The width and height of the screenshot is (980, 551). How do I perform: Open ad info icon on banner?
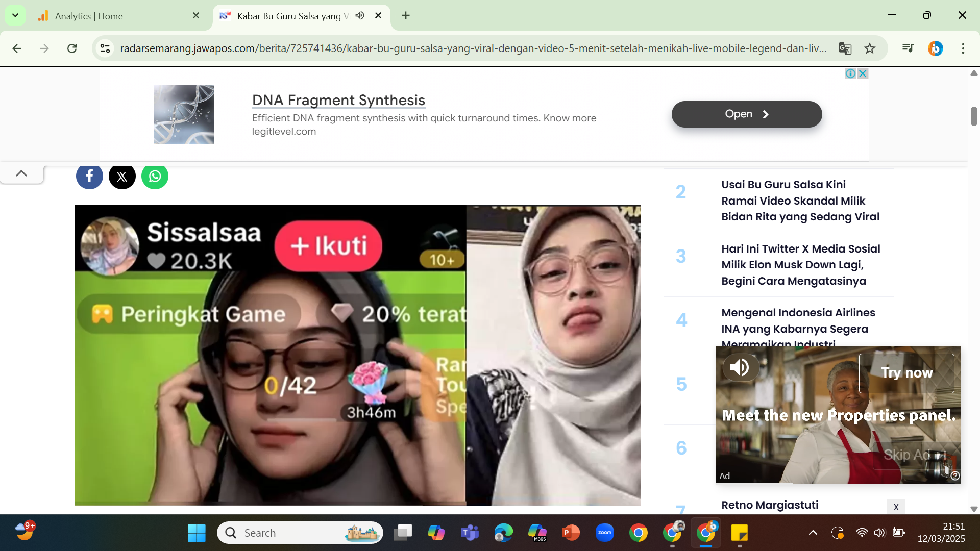(x=850, y=73)
